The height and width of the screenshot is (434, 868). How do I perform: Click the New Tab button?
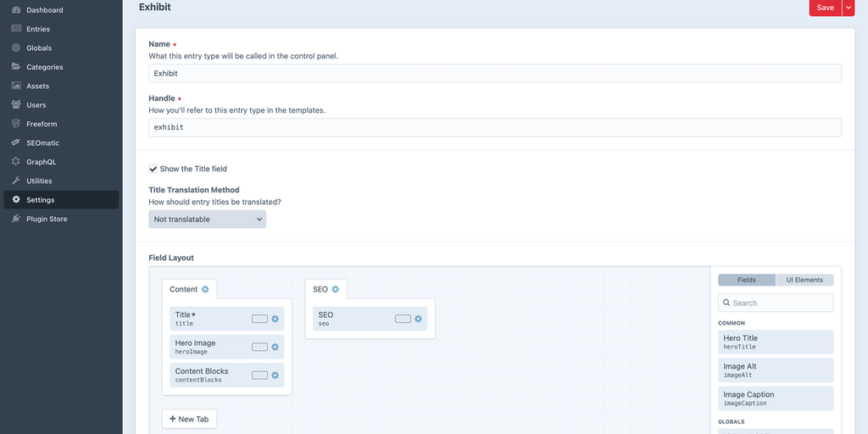pyautogui.click(x=189, y=419)
